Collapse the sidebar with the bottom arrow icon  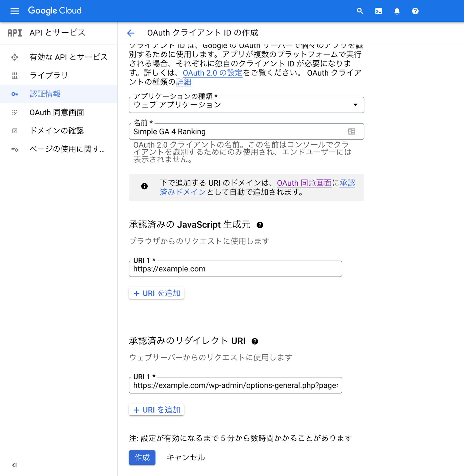pyautogui.click(x=14, y=465)
